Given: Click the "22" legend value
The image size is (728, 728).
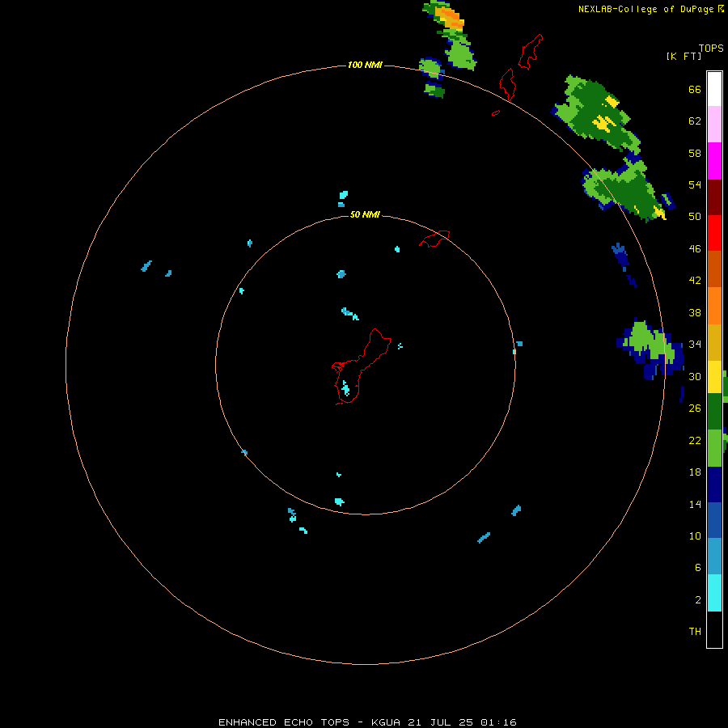Looking at the screenshot, I should [695, 440].
